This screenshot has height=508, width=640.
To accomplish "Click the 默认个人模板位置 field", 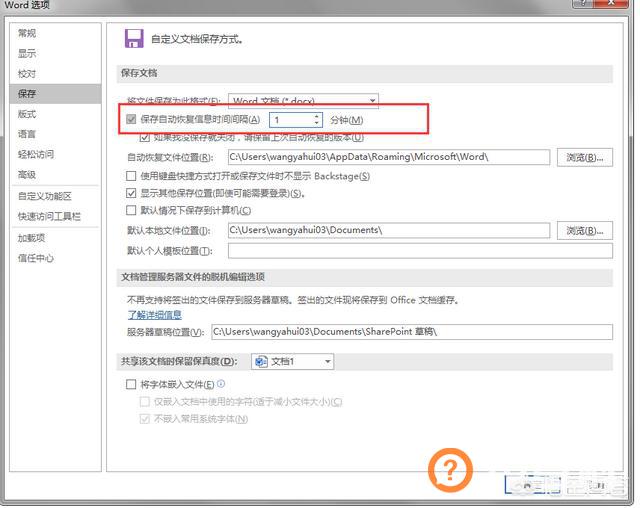I will [x=420, y=251].
